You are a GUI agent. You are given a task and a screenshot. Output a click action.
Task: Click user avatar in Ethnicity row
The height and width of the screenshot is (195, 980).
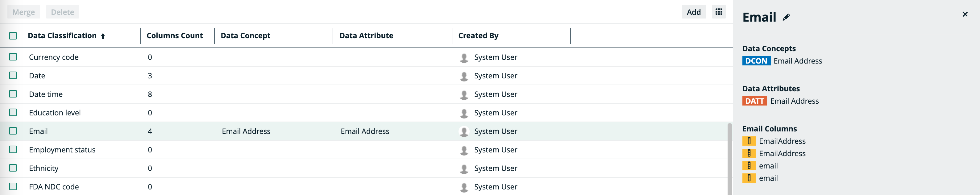pyautogui.click(x=464, y=168)
